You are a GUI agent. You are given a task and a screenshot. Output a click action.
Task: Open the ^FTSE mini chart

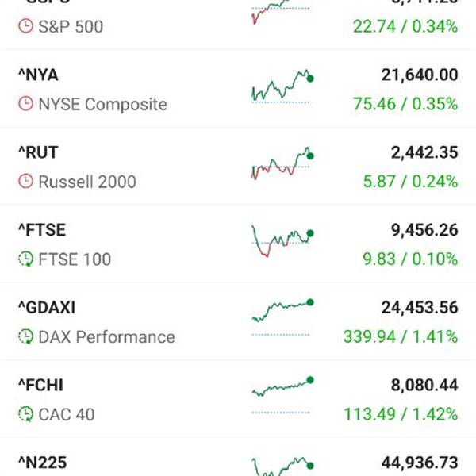(x=282, y=240)
